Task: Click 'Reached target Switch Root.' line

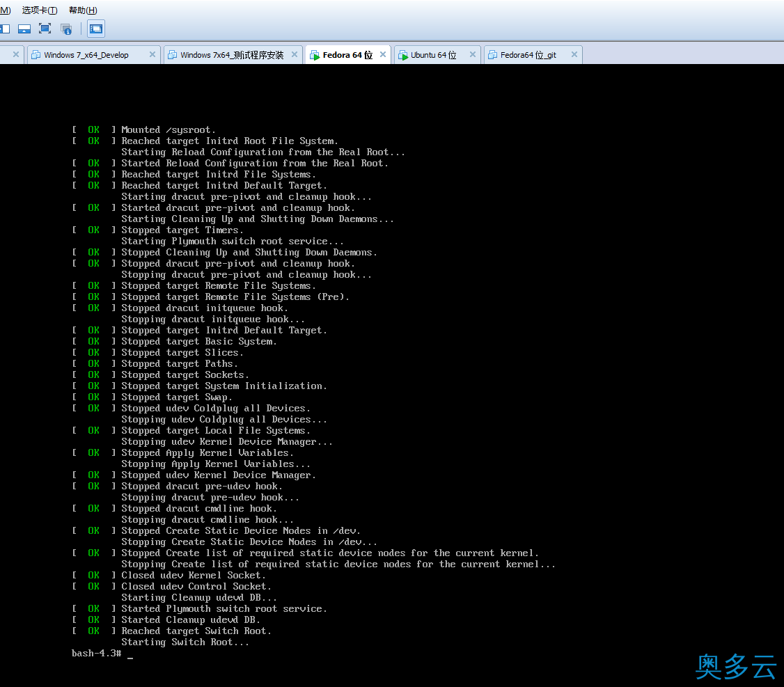Action: [x=196, y=631]
